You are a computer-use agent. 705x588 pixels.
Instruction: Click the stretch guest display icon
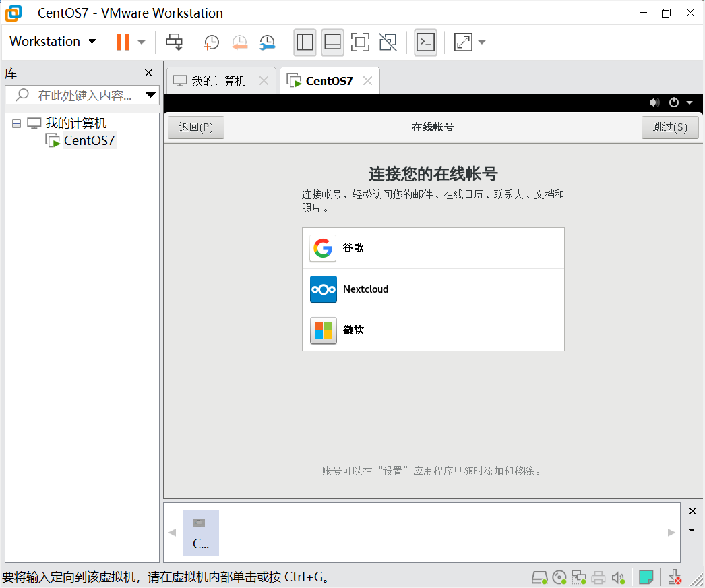463,42
